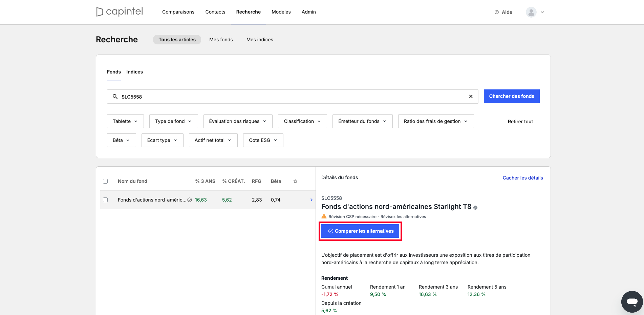The height and width of the screenshot is (315, 644).
Task: Click Cacher les détails link
Action: point(523,178)
